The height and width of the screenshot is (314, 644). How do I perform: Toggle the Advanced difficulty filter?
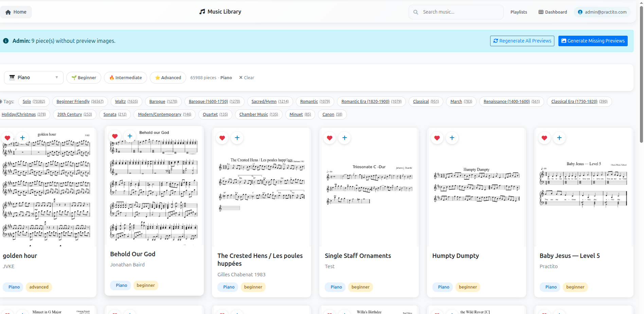pyautogui.click(x=168, y=77)
